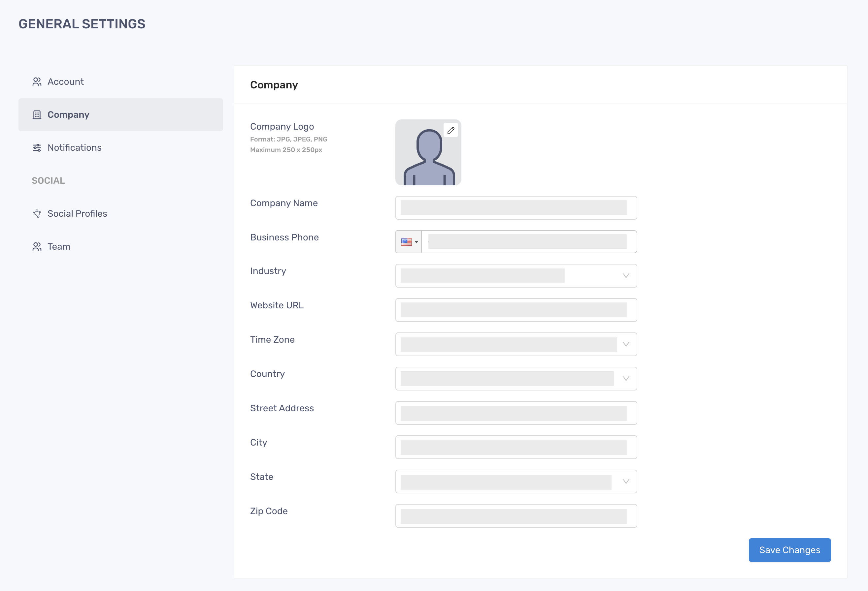This screenshot has height=591, width=868.
Task: Go to Notifications settings
Action: (121, 148)
